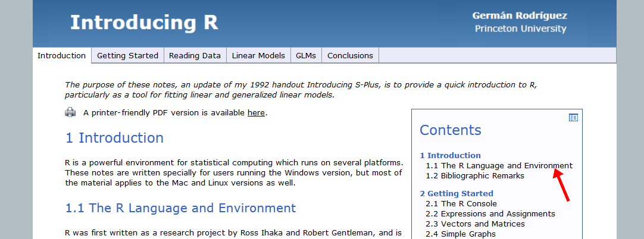
Task: Click 'Princeton University' in the header
Action: coord(520,29)
